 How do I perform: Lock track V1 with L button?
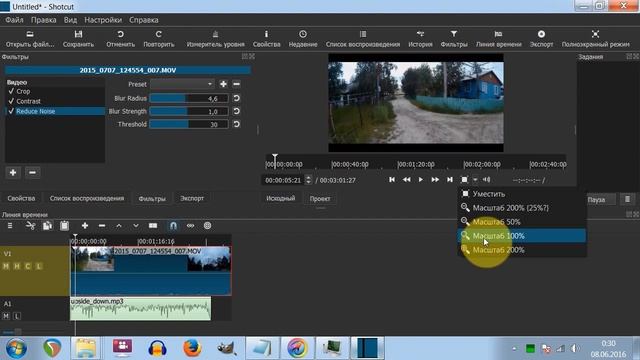click(x=39, y=267)
